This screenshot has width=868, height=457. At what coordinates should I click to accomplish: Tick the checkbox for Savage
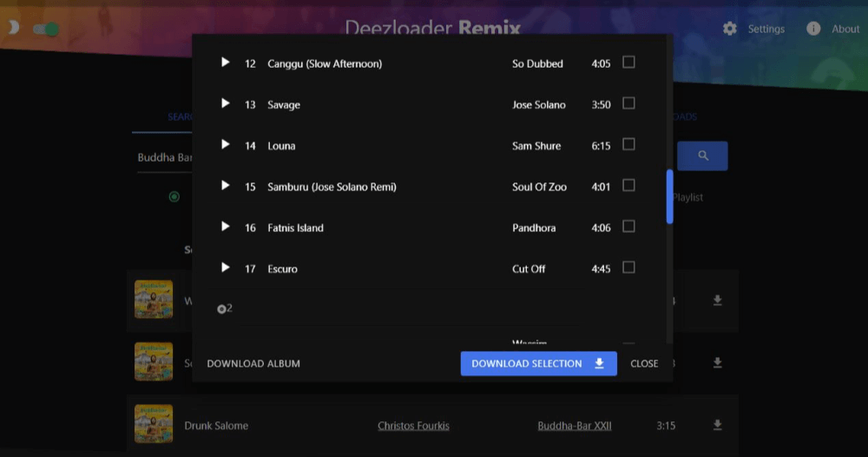pyautogui.click(x=628, y=103)
